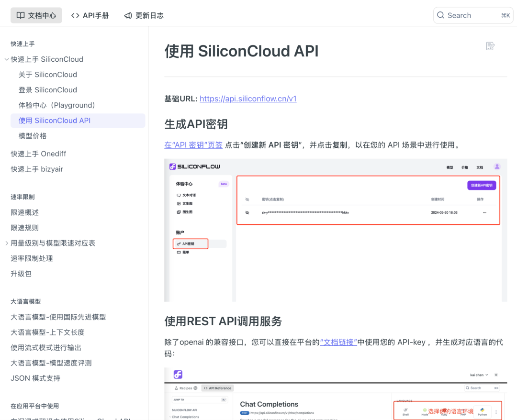Screen dimensions: 517x420
Task: Click the SiliconFlow logo in screenshot
Action: 194,166
